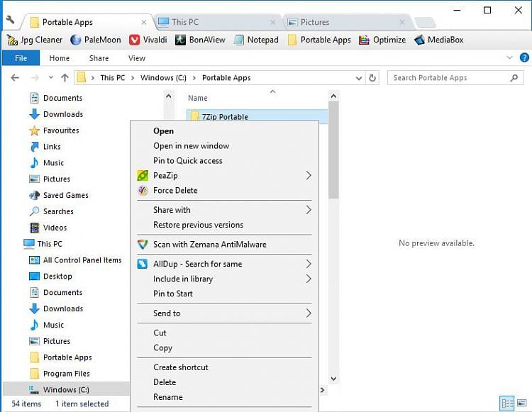Choose Open from the context menu

[224, 131]
